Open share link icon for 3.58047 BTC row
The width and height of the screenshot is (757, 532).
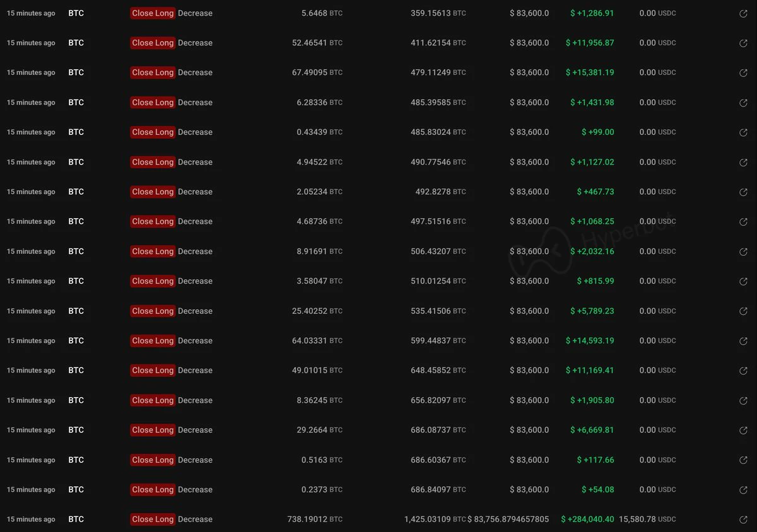[x=743, y=281]
